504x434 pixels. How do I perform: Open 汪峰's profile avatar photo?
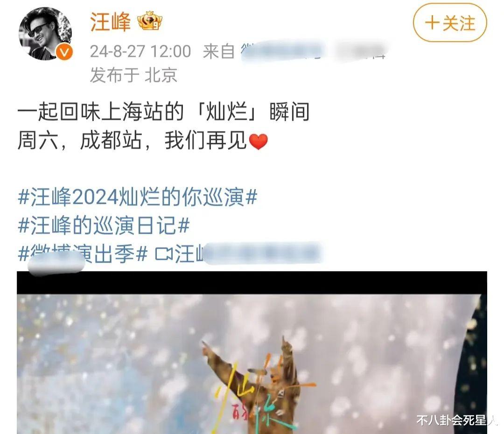click(x=45, y=34)
